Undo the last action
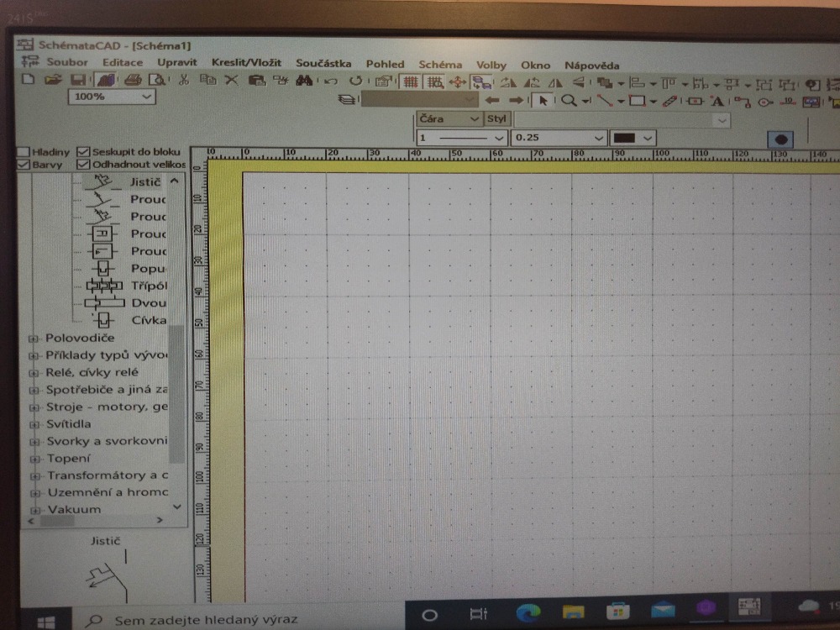Image resolution: width=840 pixels, height=630 pixels. tap(331, 81)
